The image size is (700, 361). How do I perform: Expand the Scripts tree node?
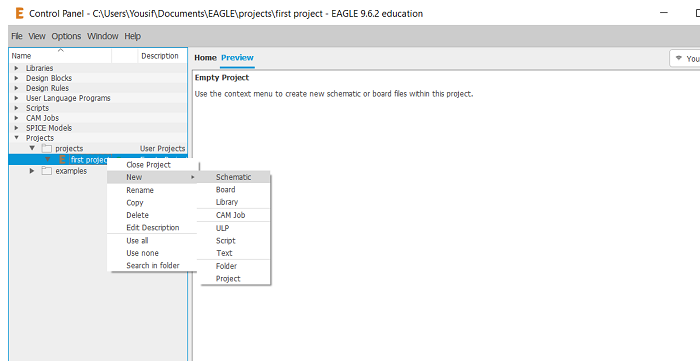click(17, 108)
